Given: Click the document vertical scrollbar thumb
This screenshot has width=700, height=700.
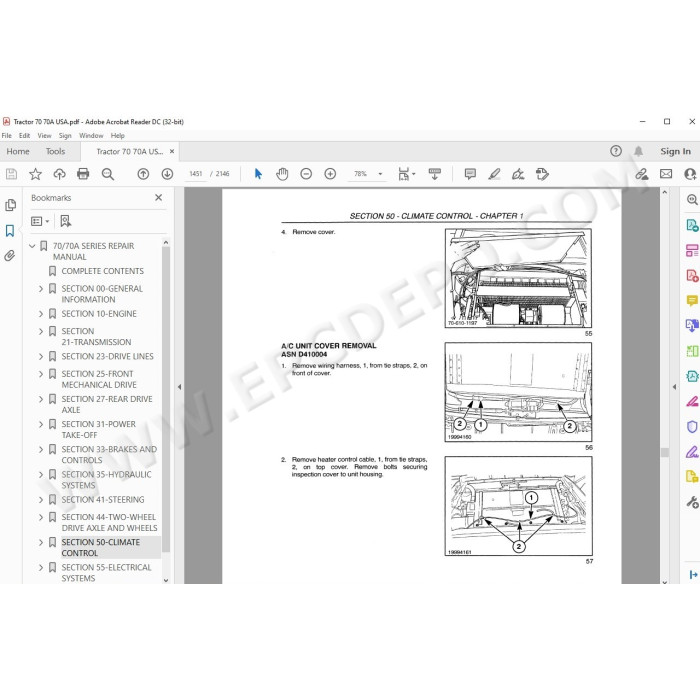Looking at the screenshot, I should pyautogui.click(x=665, y=452).
